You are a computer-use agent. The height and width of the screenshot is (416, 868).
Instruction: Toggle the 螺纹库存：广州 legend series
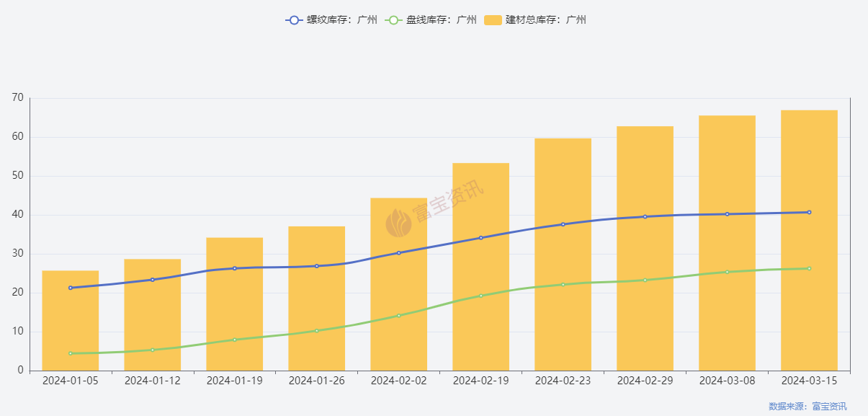[331, 20]
